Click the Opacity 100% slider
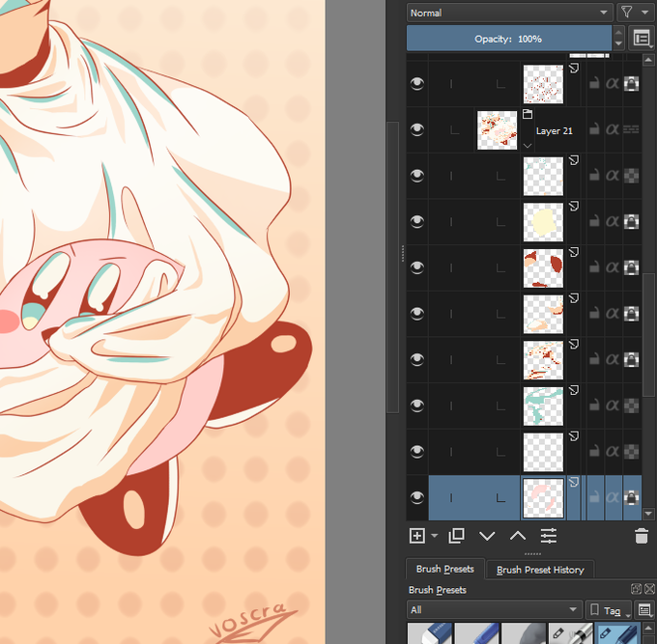Viewport: 657px width, 644px height. tap(508, 39)
